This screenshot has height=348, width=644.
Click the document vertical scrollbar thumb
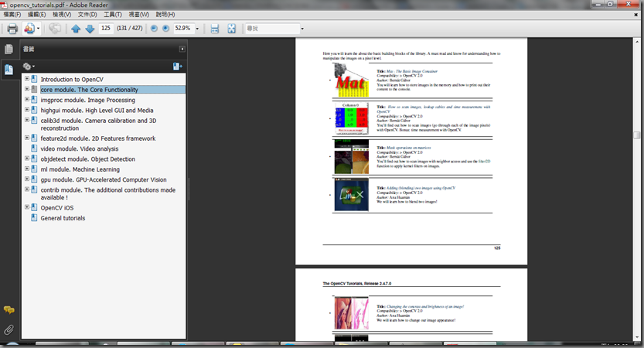(636, 135)
